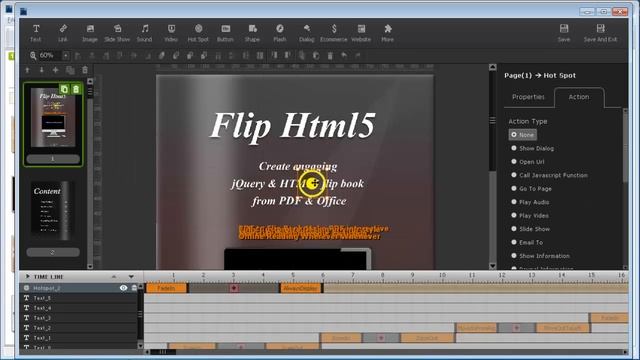Delete selected object via toolbar trash icon
The width and height of the screenshot is (640, 360).
330,56
